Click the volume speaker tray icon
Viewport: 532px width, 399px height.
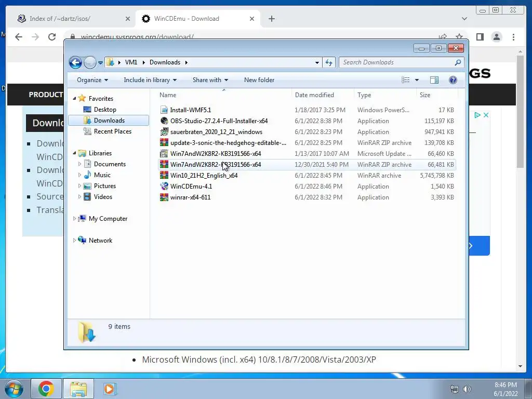[x=467, y=389]
